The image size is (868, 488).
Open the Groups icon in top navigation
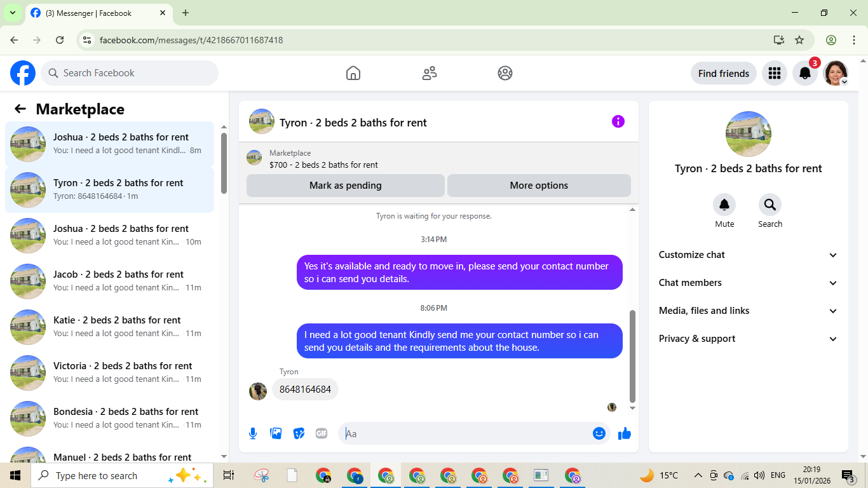coord(505,73)
